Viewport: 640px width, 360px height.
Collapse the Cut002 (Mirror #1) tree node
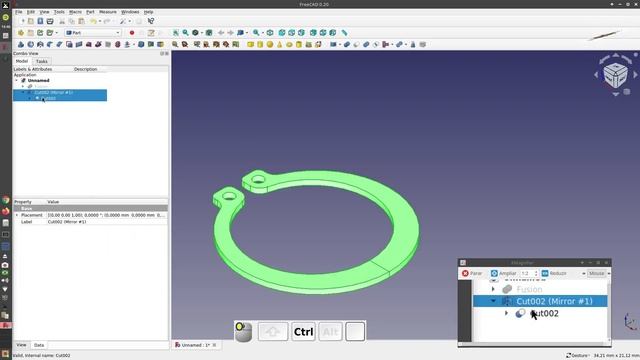click(23, 92)
